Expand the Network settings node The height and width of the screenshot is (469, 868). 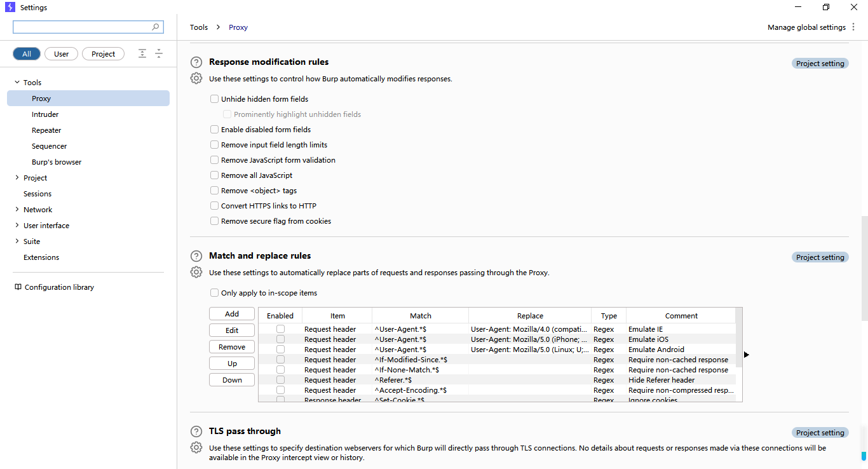coord(17,210)
